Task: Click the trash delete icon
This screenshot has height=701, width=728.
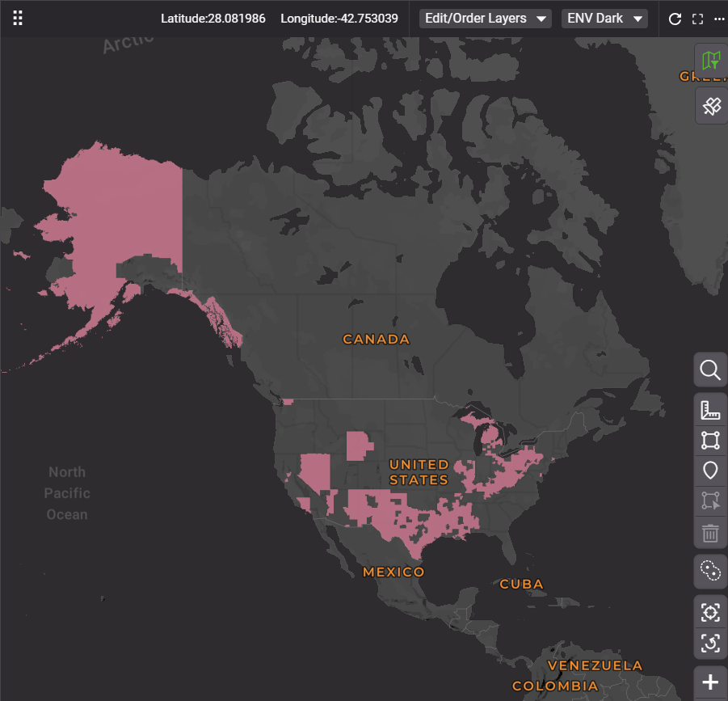Action: (710, 533)
